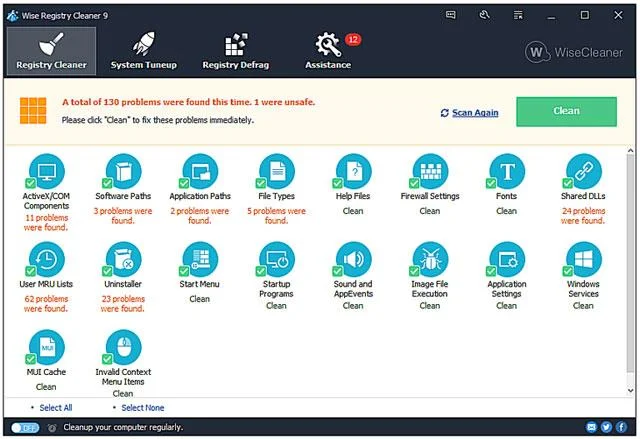Click Cleanup your computer regularly text
Screen dimensions: 640x439
coord(123,428)
